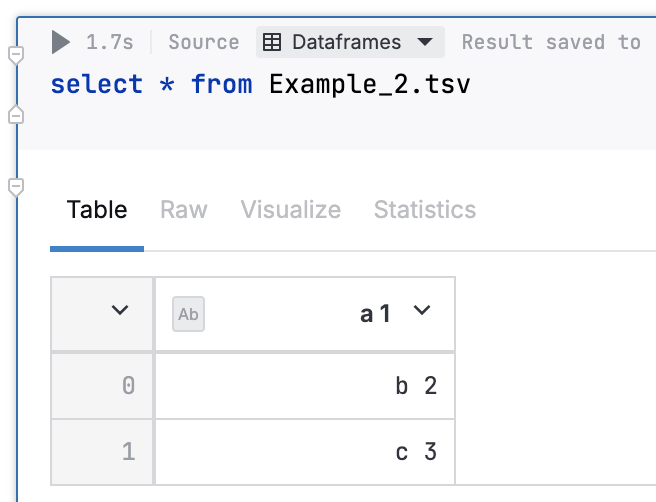
Task: Click the Source label
Action: tap(204, 42)
